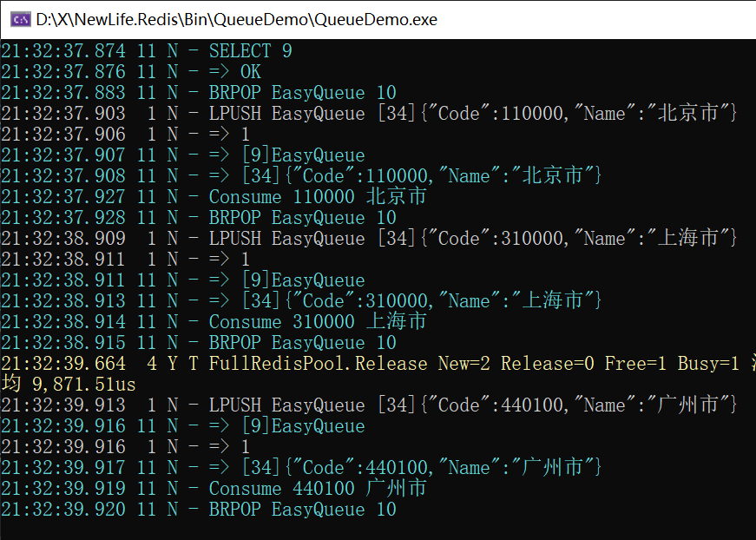Screen dimensions: 756x540
Task: Click the yellow FullRedisPool.Release line
Action: (x=378, y=363)
